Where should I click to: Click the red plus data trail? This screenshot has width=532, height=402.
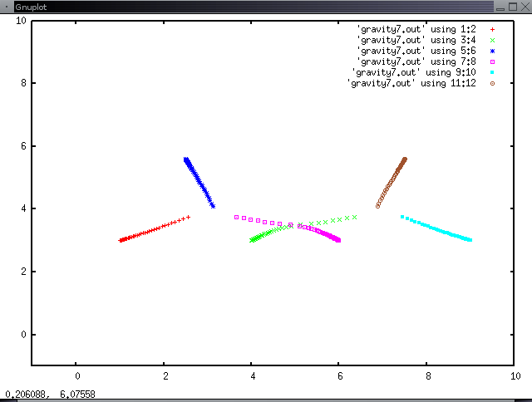(155, 229)
